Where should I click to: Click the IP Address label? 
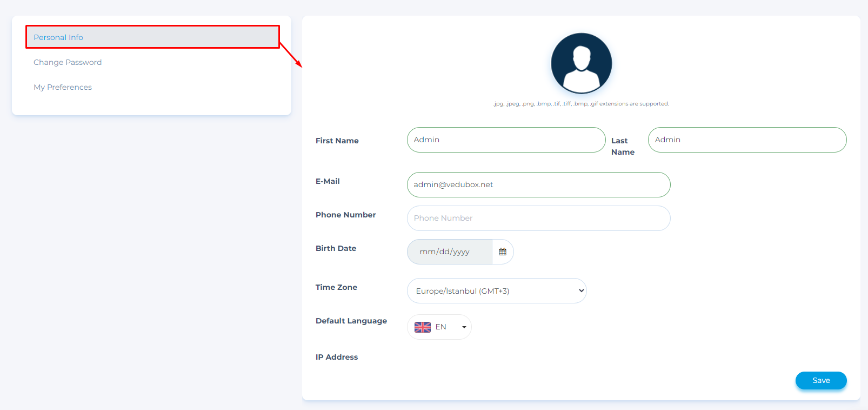336,357
